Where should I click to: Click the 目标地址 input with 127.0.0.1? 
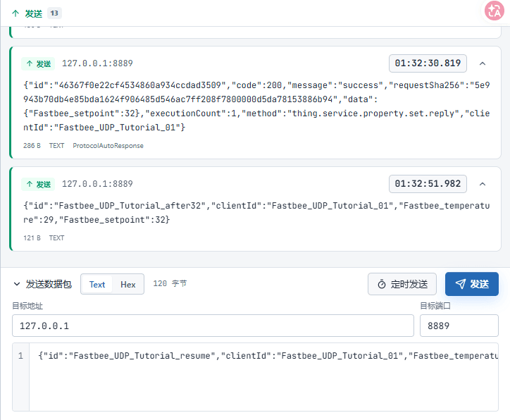(213, 326)
